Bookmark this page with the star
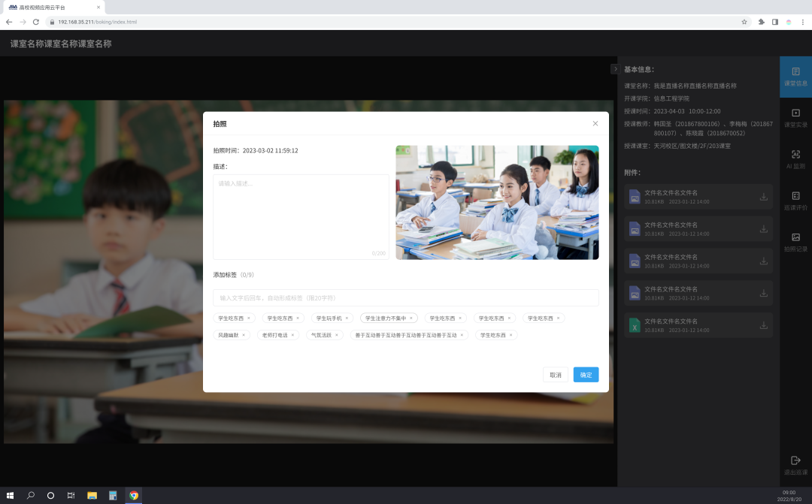 click(x=744, y=22)
